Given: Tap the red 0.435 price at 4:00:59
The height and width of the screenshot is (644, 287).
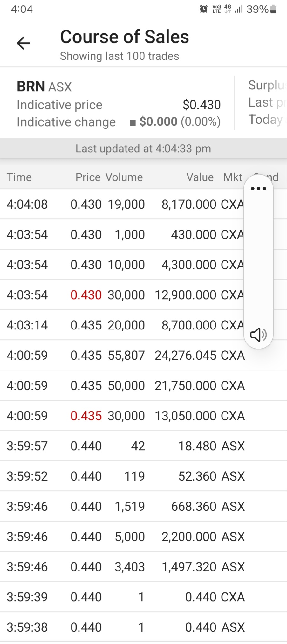Looking at the screenshot, I should 86,416.
